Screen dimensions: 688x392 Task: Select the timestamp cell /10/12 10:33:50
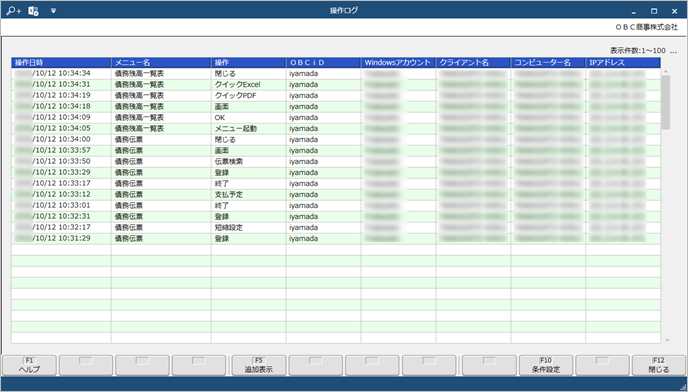[x=61, y=162]
